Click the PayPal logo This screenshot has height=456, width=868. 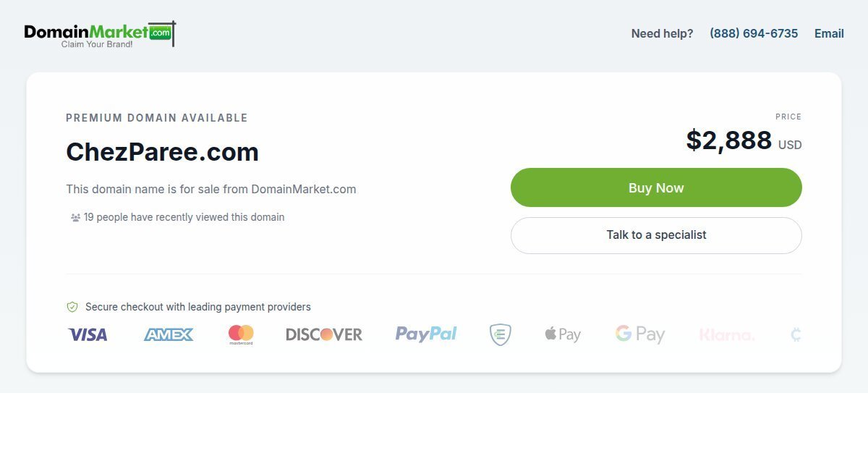(426, 334)
